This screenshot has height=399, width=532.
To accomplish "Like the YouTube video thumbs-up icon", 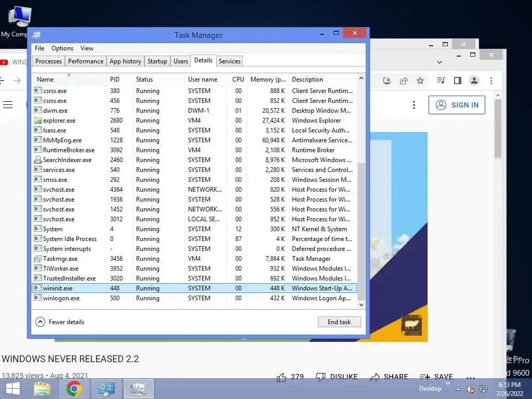I will tap(281, 377).
